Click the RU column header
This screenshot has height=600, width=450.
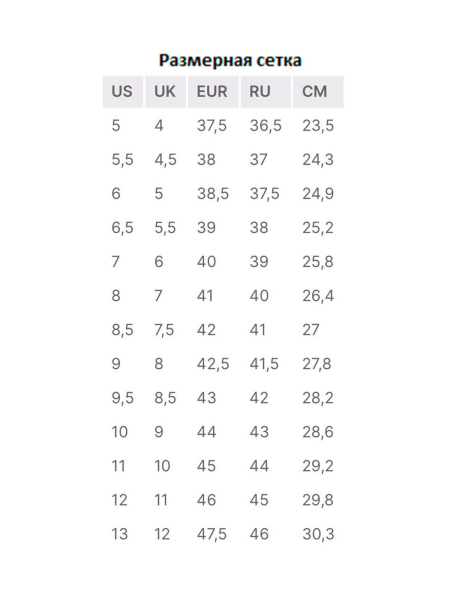coord(266,92)
